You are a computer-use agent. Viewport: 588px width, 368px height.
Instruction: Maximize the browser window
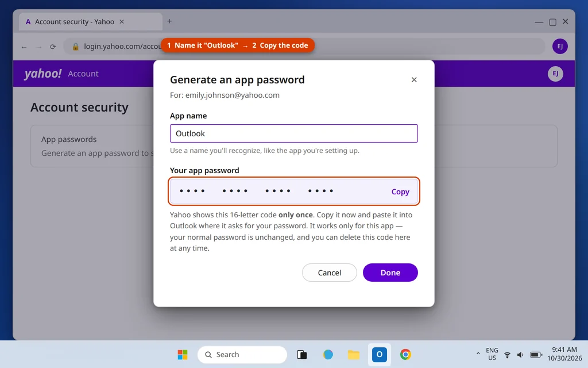click(552, 22)
